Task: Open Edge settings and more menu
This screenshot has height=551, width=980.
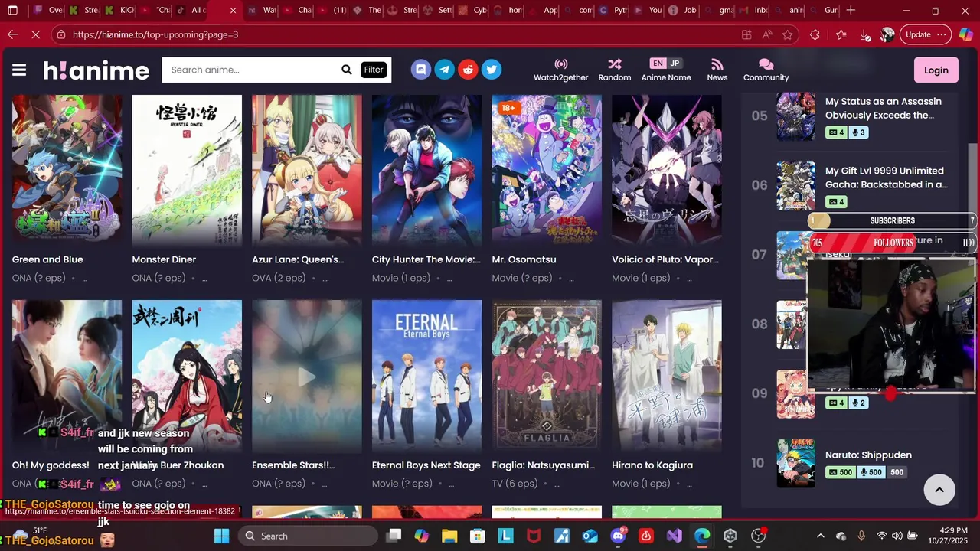Action: 942,34
